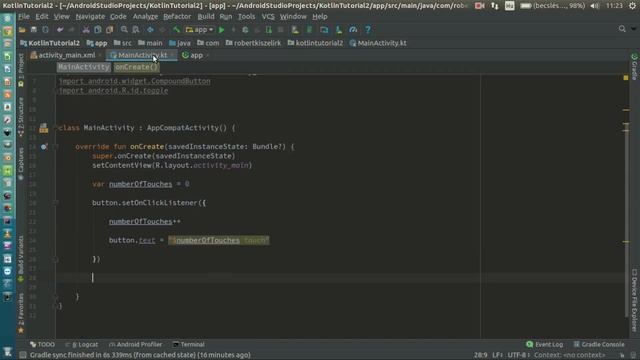Click the Cut scissors icon

pos(86,30)
